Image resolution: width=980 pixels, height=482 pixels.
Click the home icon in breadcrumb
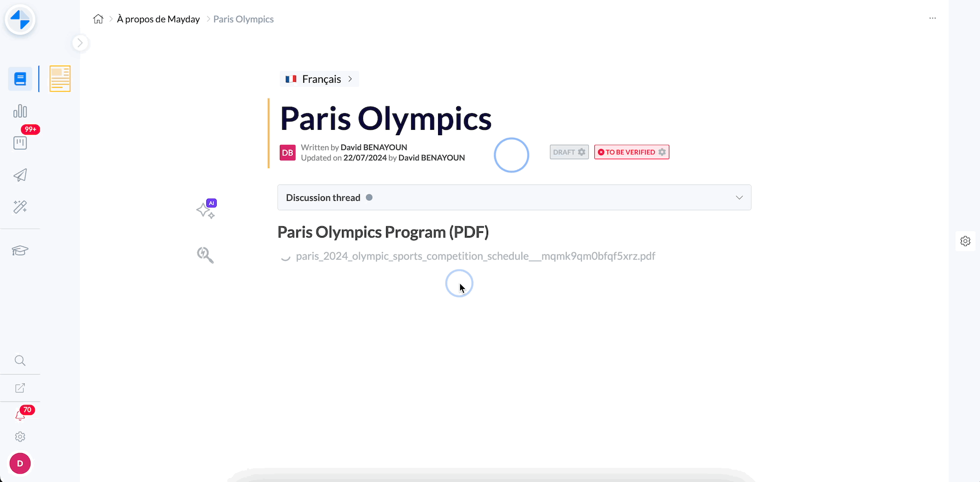(x=98, y=19)
